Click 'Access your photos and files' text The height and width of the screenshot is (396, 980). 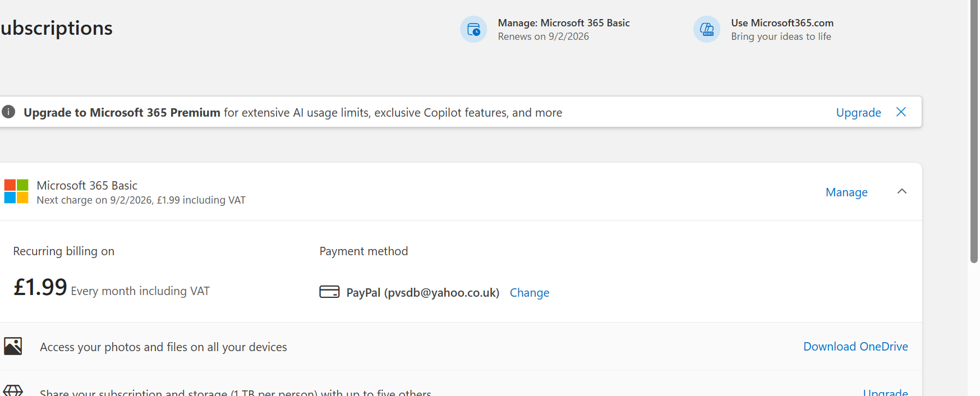click(x=163, y=347)
